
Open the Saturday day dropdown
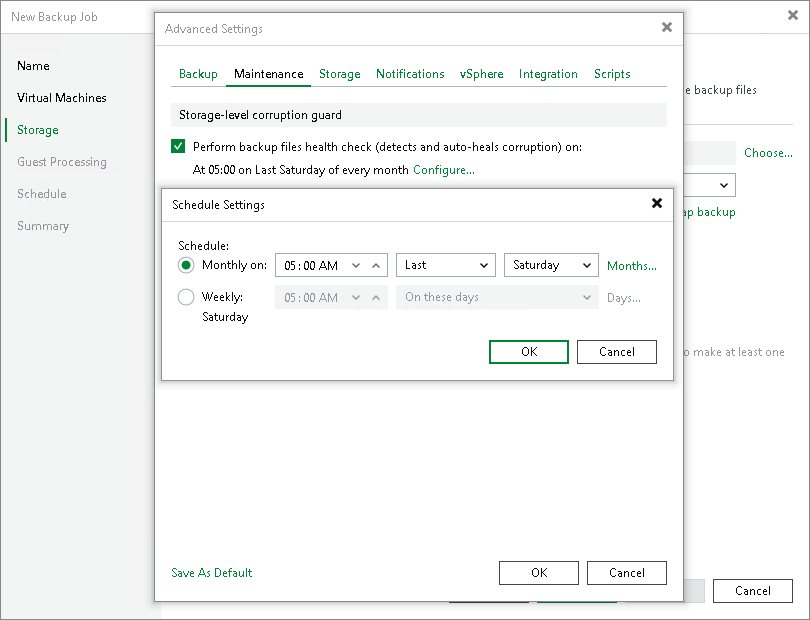point(551,265)
